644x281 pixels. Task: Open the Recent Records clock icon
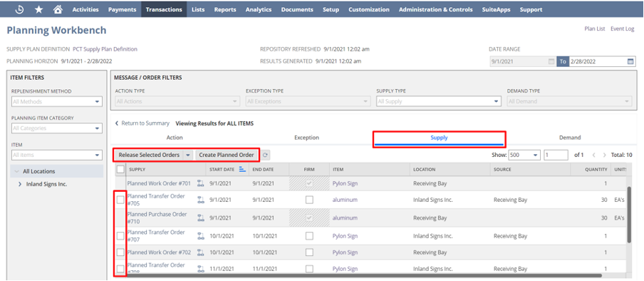coord(19,9)
